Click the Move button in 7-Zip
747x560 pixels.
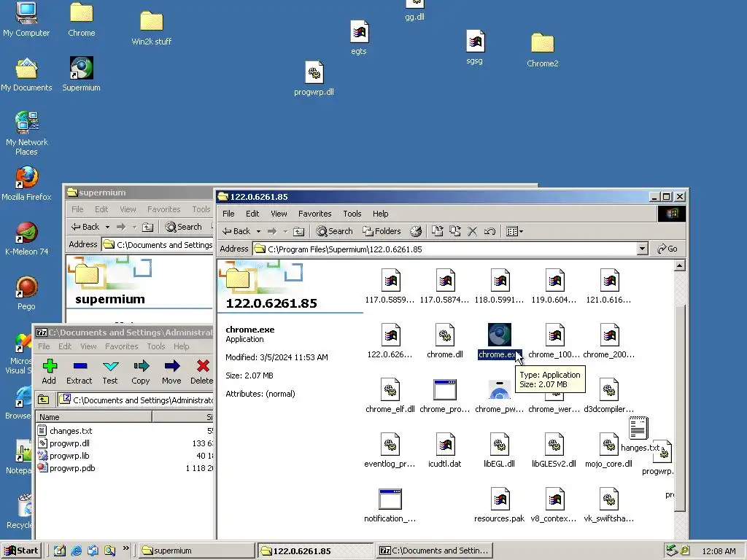[171, 371]
